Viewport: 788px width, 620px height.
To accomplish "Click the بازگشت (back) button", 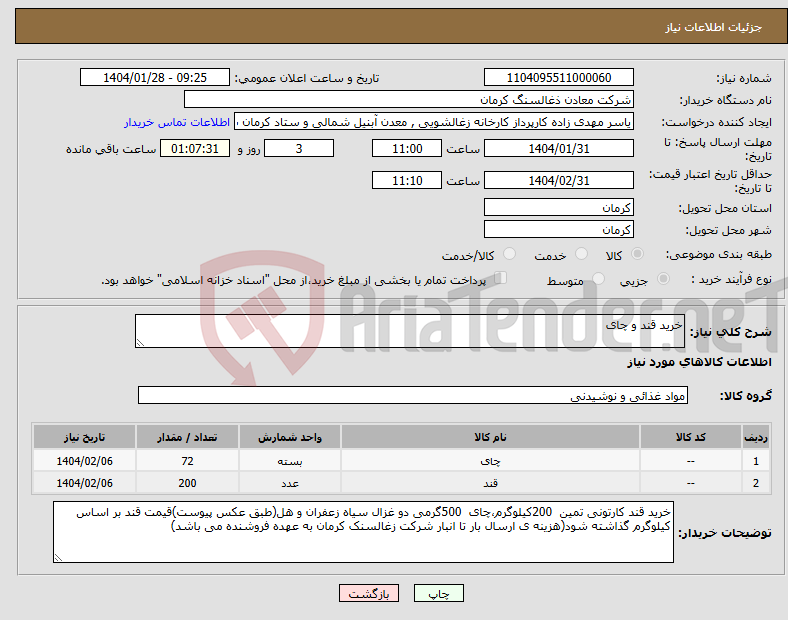I will [x=369, y=593].
